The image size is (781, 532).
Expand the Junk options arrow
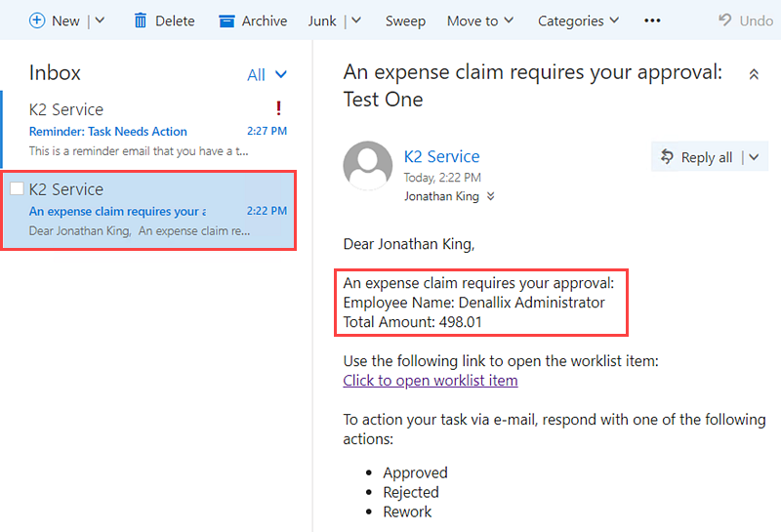coord(356,20)
